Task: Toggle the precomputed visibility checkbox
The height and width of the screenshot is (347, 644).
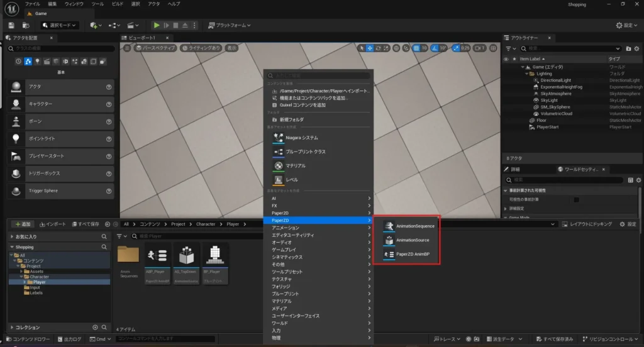Action: [576, 200]
